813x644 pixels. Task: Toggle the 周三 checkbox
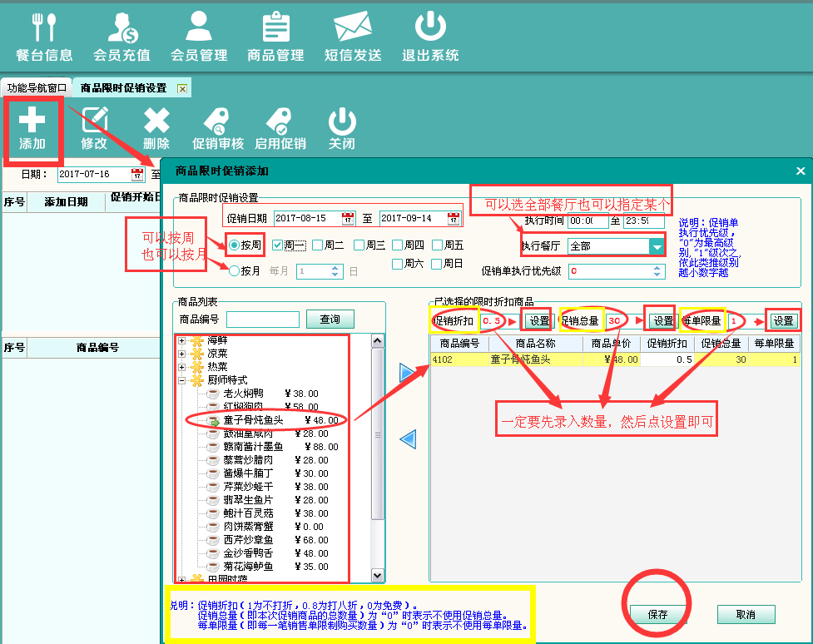(359, 245)
